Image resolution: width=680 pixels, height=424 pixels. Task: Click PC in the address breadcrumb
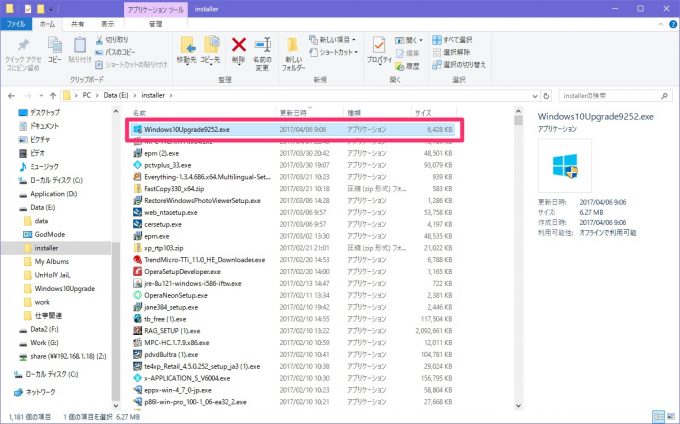click(x=87, y=95)
